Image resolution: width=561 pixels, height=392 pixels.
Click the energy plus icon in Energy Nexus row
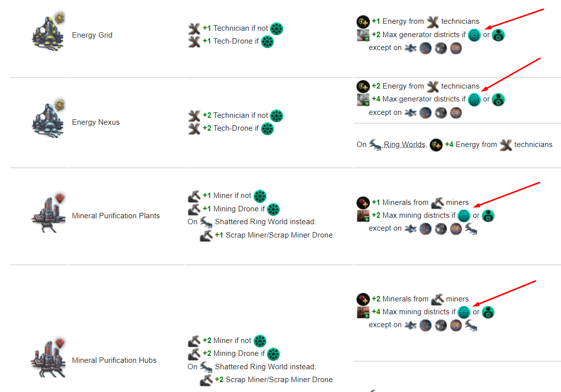coord(363,86)
